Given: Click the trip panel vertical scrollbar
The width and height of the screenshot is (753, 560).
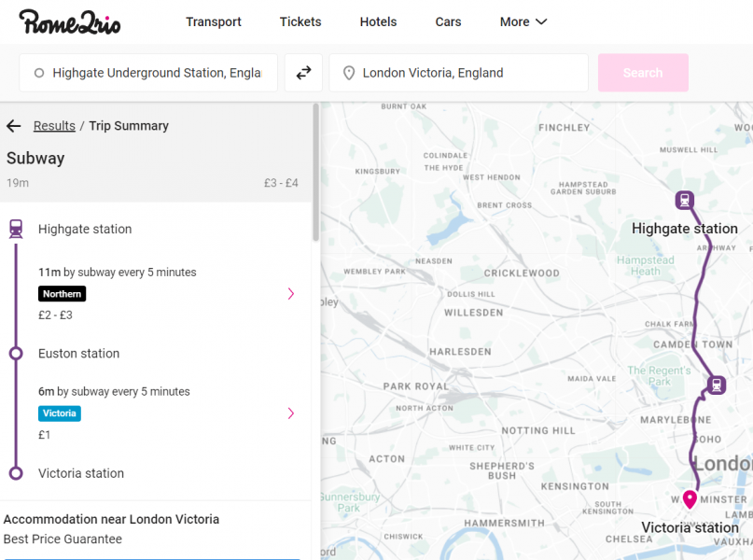Looking at the screenshot, I should (x=315, y=172).
